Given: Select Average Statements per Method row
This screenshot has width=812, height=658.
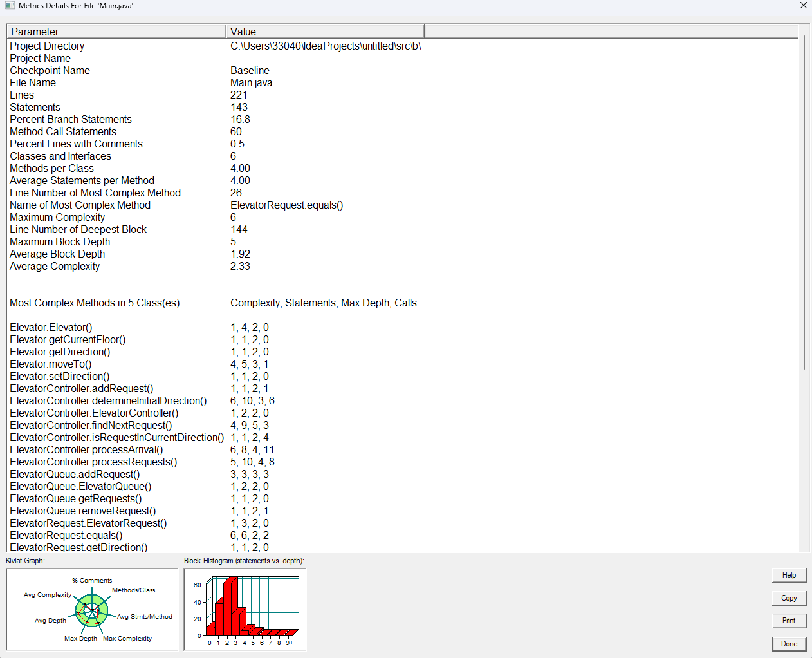Looking at the screenshot, I should coord(216,181).
